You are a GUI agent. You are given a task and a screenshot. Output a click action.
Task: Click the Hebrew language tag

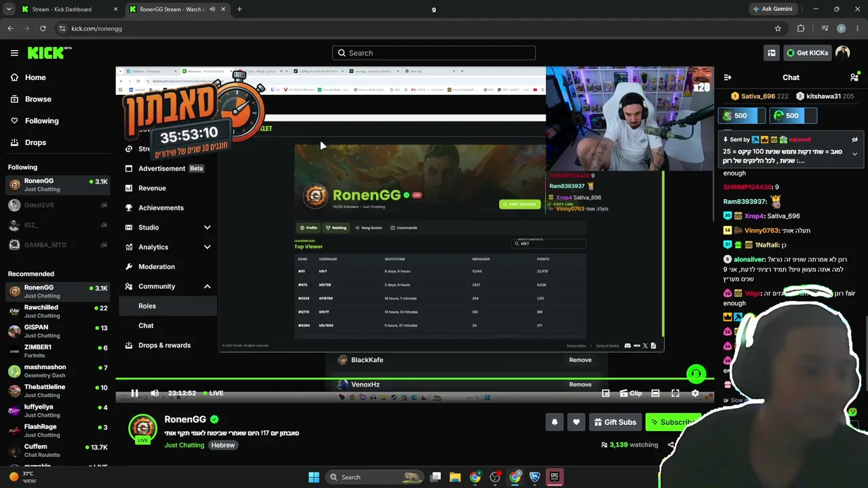[x=222, y=445]
